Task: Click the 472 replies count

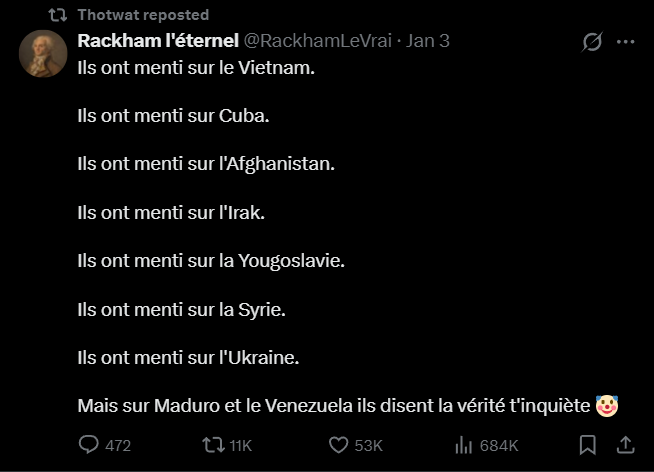Action: (x=118, y=446)
